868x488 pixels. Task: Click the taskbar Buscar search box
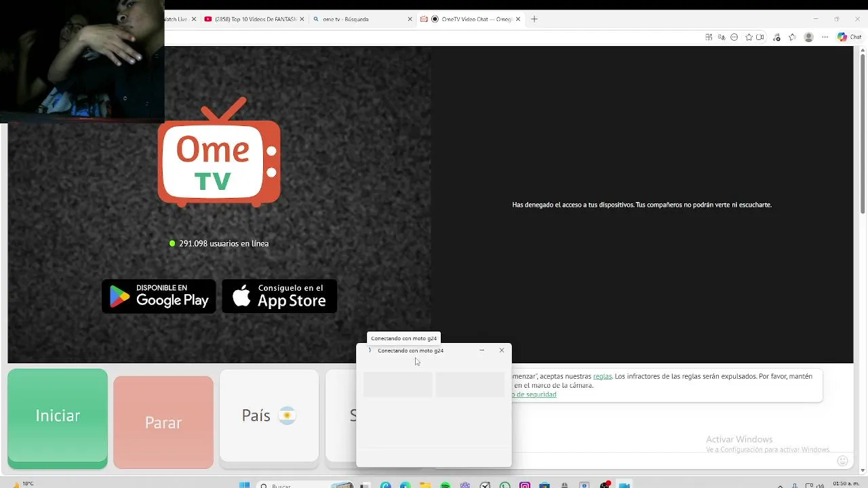coord(305,485)
